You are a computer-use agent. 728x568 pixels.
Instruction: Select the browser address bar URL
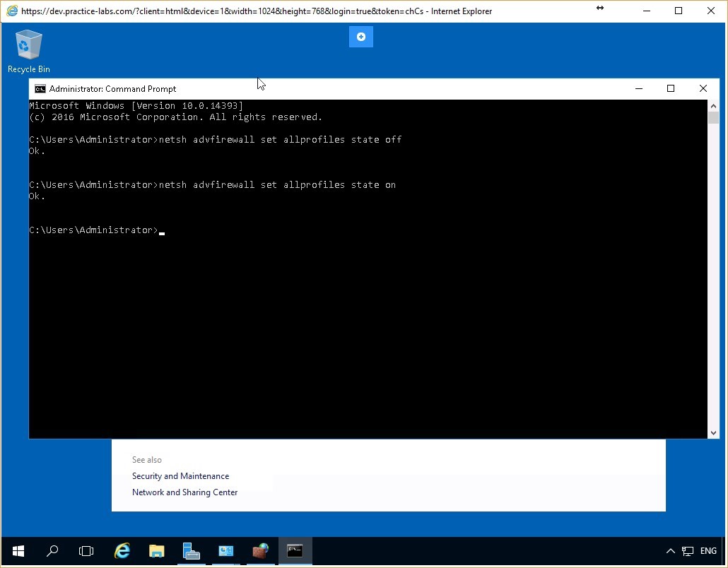click(247, 11)
